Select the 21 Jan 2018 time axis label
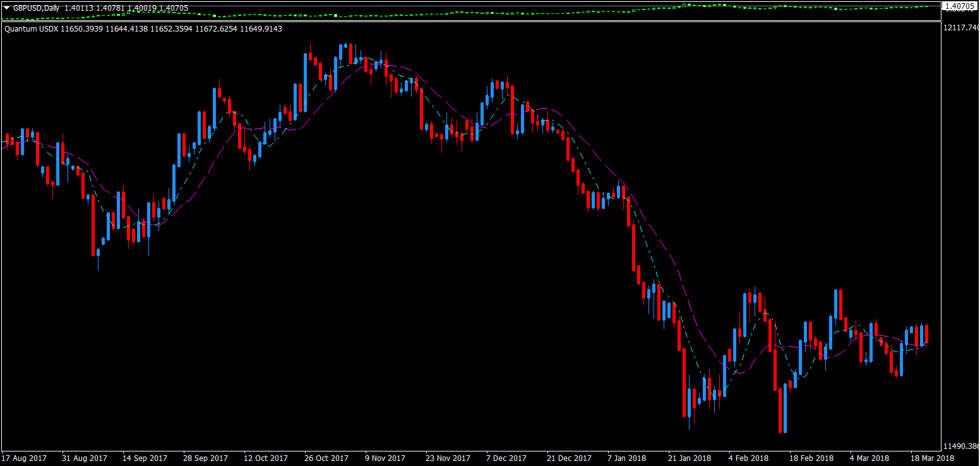The width and height of the screenshot is (980, 466). coord(690,458)
